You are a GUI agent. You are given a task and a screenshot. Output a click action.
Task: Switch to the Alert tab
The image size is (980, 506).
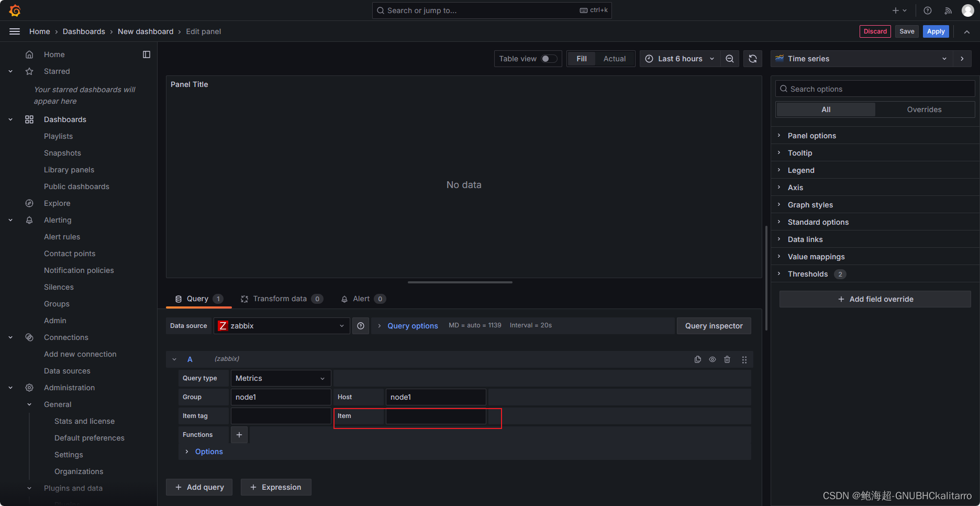363,299
